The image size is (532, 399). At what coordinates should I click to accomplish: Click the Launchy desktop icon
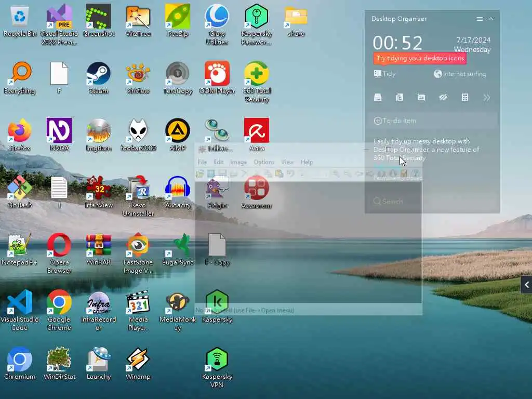[x=98, y=363]
